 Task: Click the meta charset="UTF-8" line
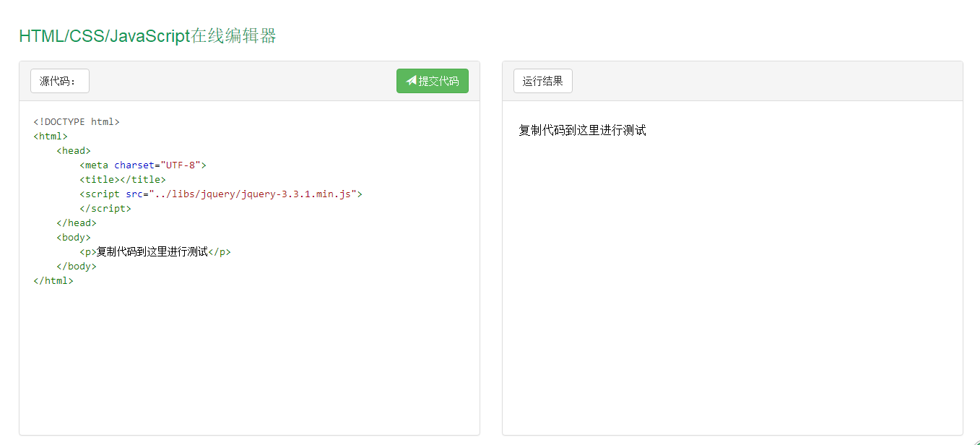click(143, 165)
